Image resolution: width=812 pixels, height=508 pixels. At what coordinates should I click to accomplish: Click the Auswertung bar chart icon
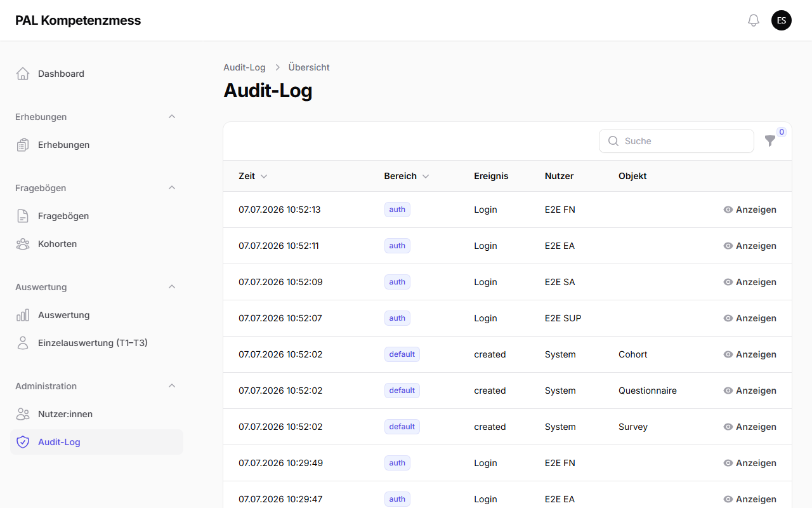(x=23, y=315)
